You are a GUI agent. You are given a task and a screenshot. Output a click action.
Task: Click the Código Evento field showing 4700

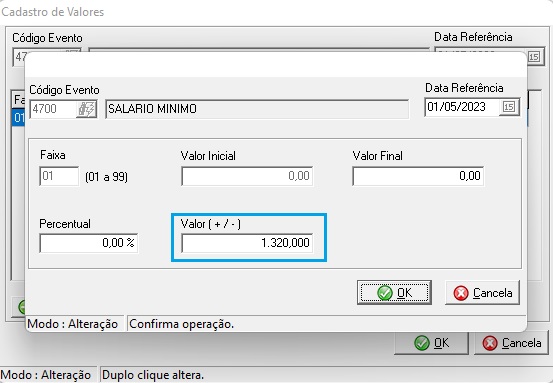[x=53, y=109]
